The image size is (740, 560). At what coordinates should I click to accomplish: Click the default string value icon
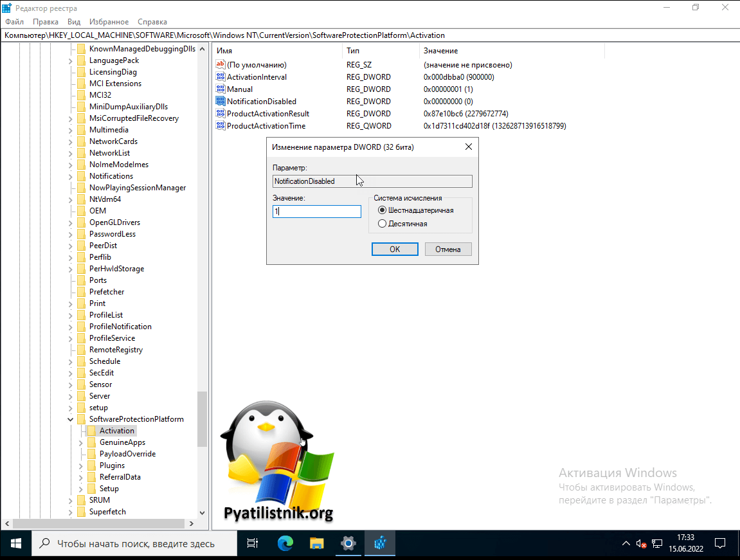(221, 65)
